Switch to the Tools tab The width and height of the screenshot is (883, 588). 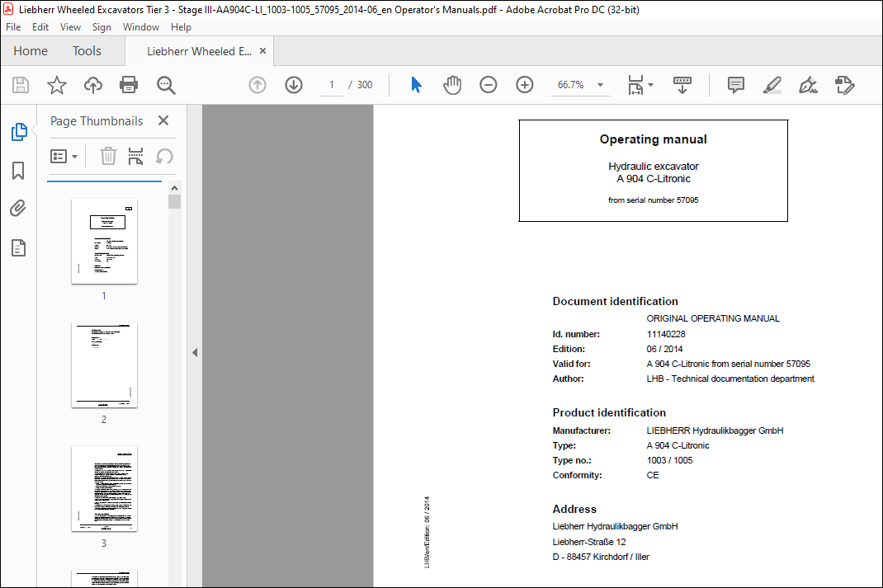pyautogui.click(x=87, y=51)
